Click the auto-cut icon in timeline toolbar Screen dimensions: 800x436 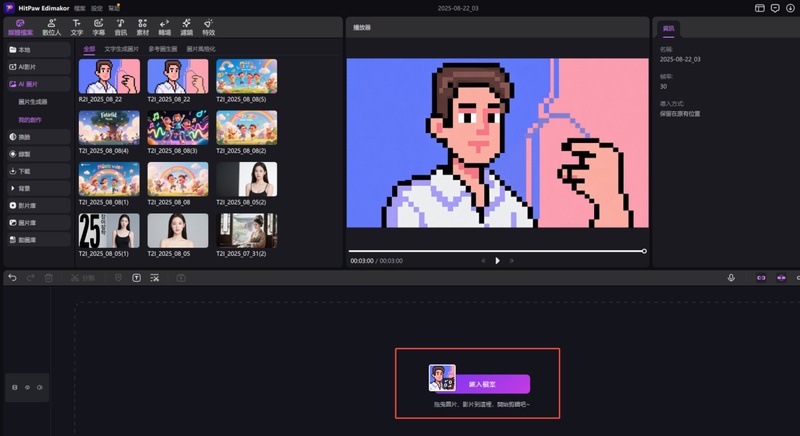(x=155, y=278)
